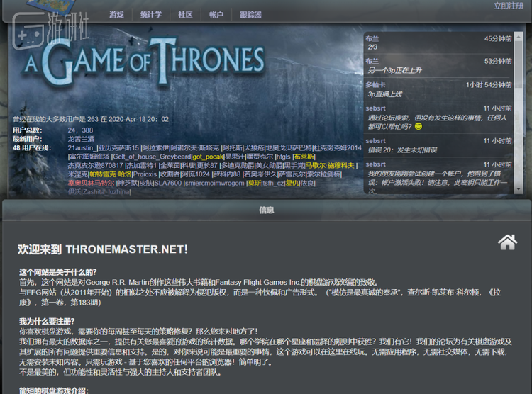Open user hfgls profile link
This screenshot has height=394, width=532.
point(283,157)
